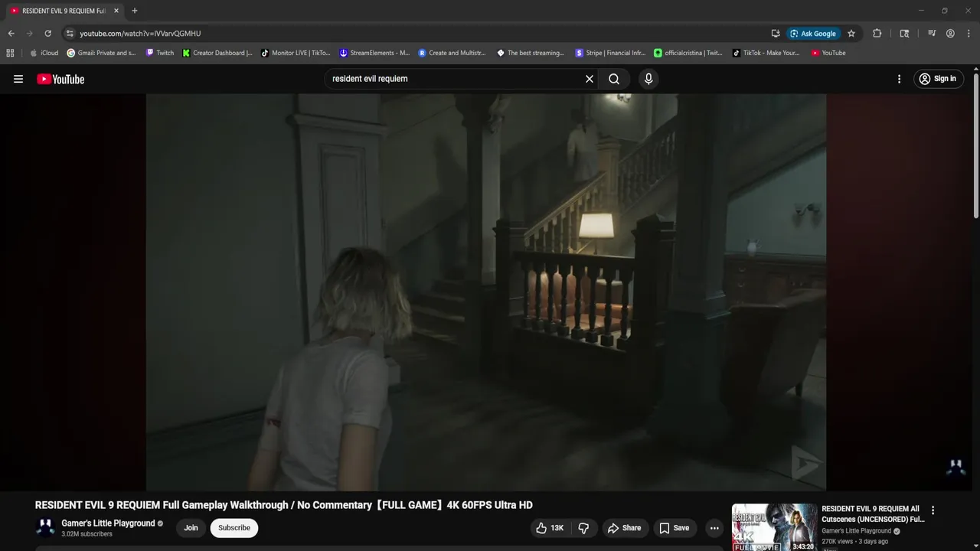
Task: Open the RESIDENT EVIL 9 REQUIEM All Cutscenes title
Action: (873, 514)
